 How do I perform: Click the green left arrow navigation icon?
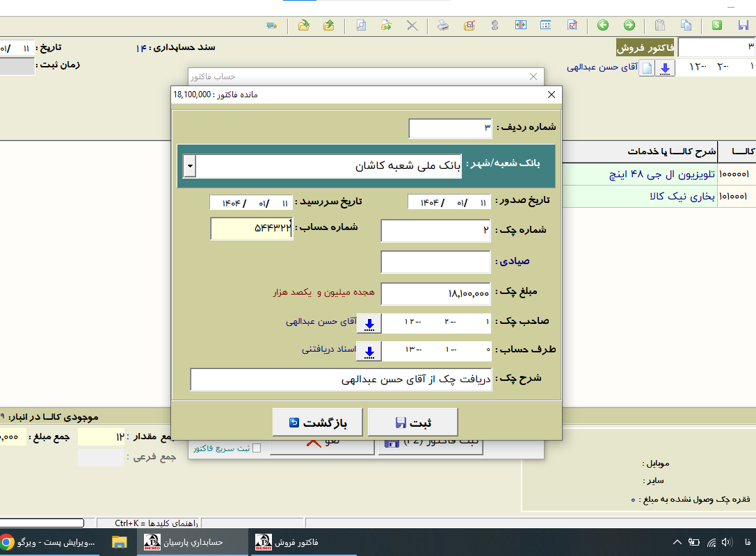click(603, 26)
